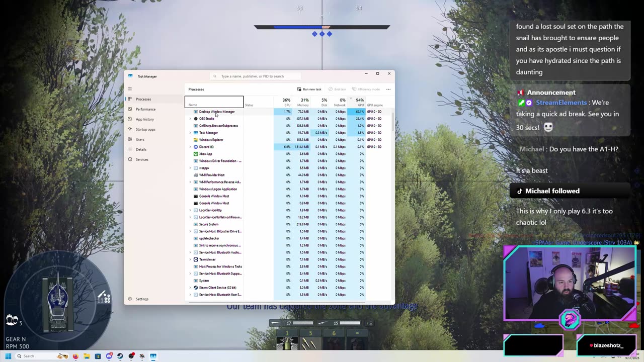The height and width of the screenshot is (362, 644).
Task: Click the Efficiency mode button
Action: [366, 89]
